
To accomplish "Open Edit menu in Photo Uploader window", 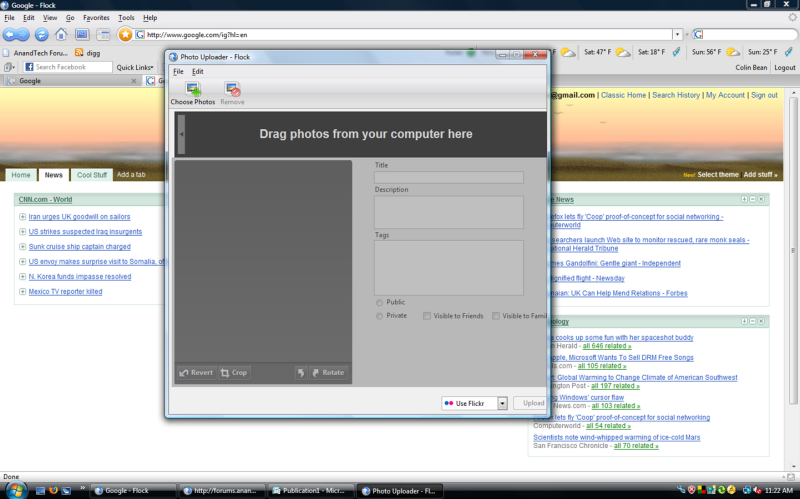I will 197,71.
